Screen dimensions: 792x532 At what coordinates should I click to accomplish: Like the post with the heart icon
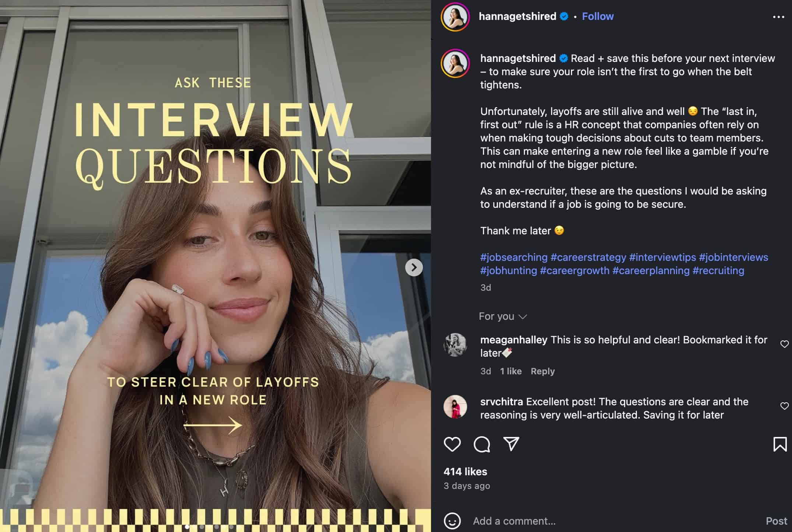pos(452,444)
